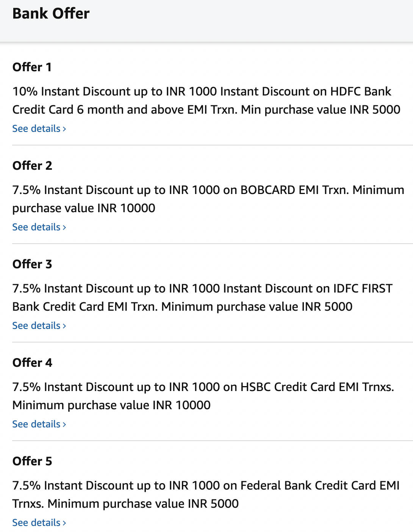This screenshot has height=532, width=413.
Task: Click the chevron arrow under Federal Bank offer
Action: (x=64, y=523)
